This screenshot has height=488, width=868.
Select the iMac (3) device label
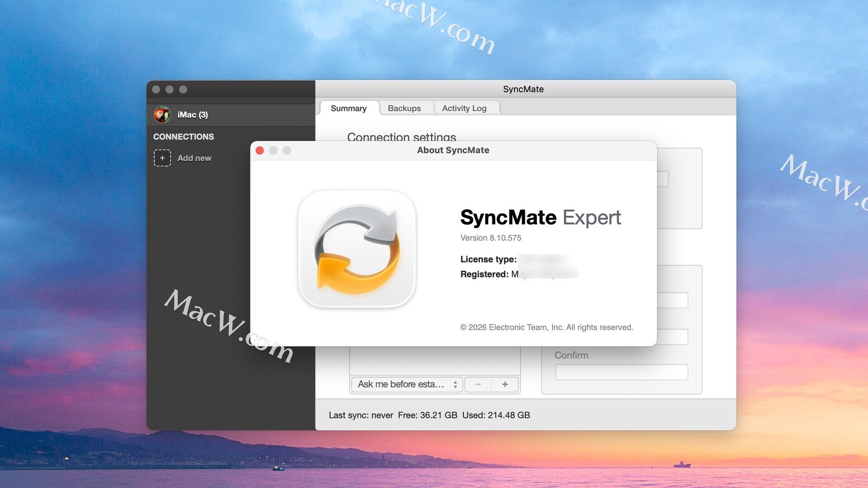pos(193,115)
